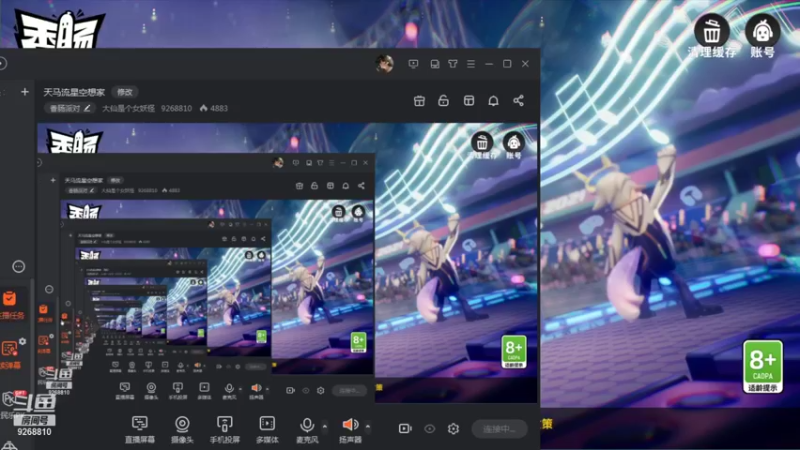Screen dimensions: 800x450
Task: Click the room number 9268810 in header
Action: [177, 108]
